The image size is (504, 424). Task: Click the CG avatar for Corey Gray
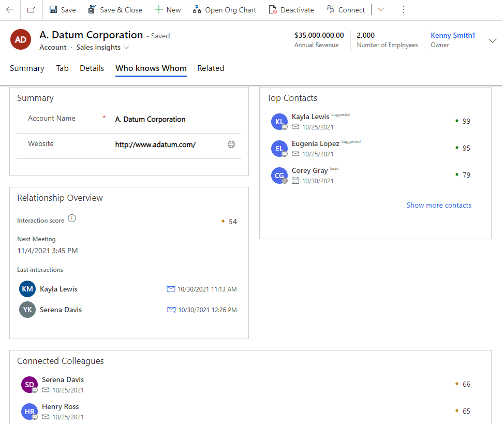(x=279, y=176)
